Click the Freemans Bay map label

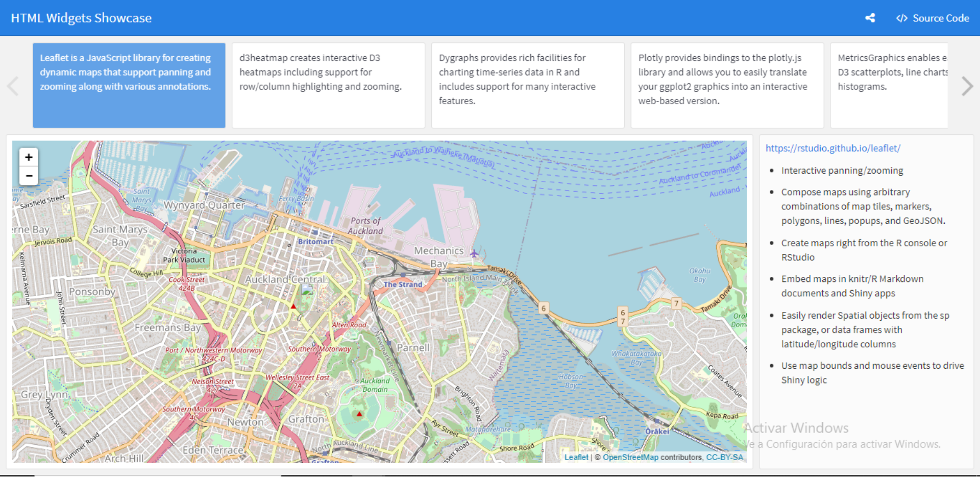click(x=167, y=327)
